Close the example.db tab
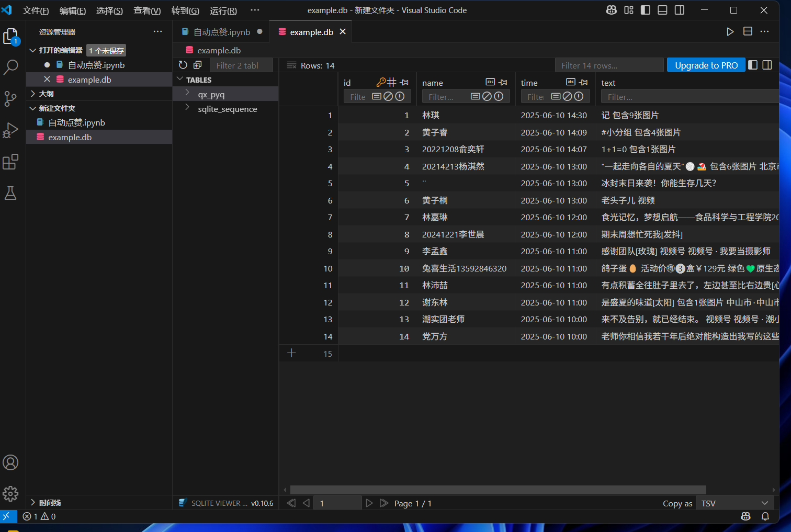The image size is (791, 532). click(343, 32)
